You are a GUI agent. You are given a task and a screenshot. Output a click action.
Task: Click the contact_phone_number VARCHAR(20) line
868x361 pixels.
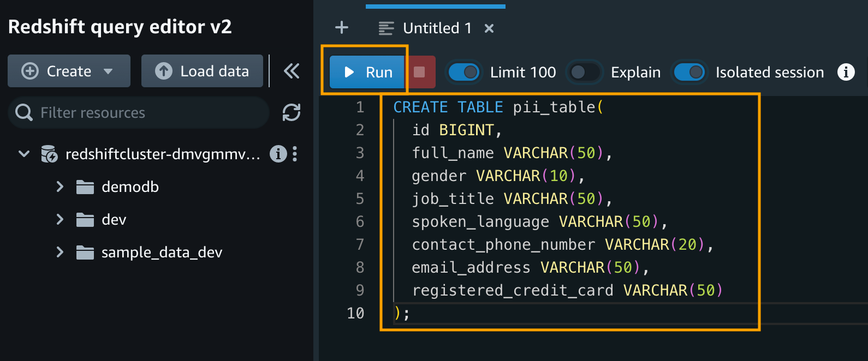tap(563, 244)
